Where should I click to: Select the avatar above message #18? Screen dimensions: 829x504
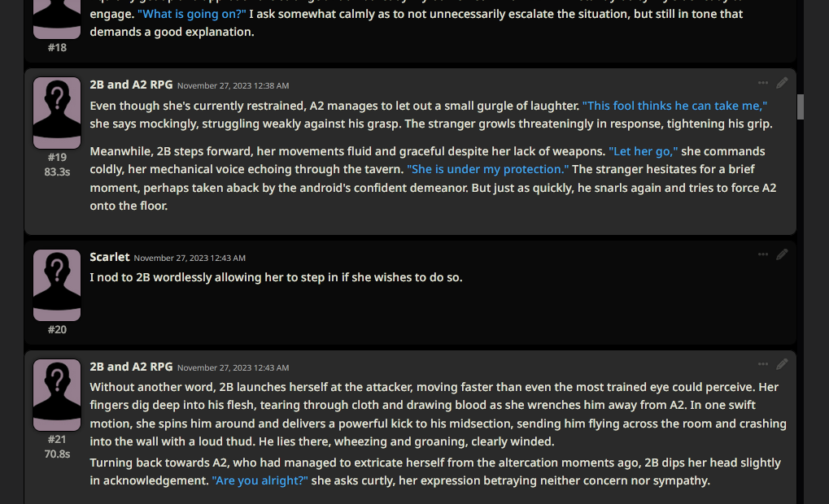pyautogui.click(x=57, y=18)
